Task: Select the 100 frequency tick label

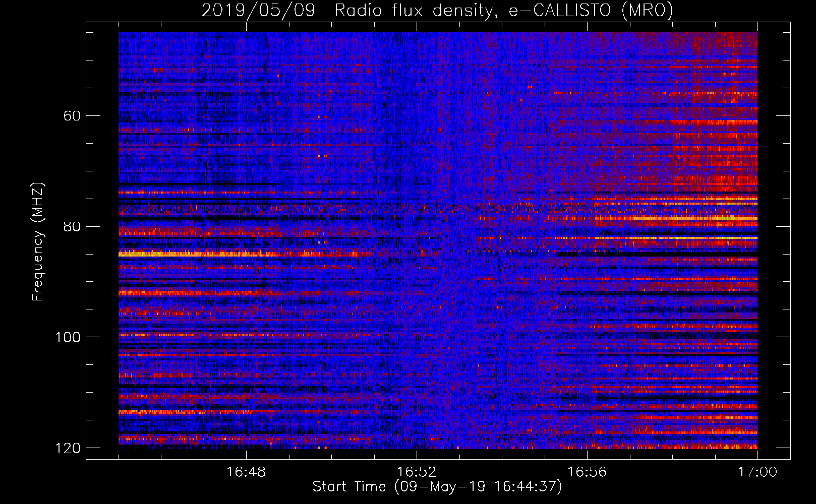Action: point(68,337)
